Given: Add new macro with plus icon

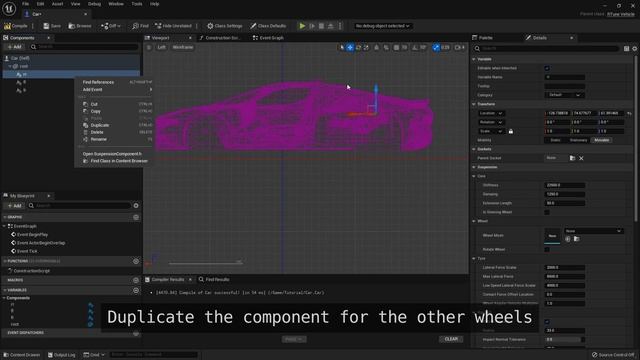Looking at the screenshot, I should point(136,280).
